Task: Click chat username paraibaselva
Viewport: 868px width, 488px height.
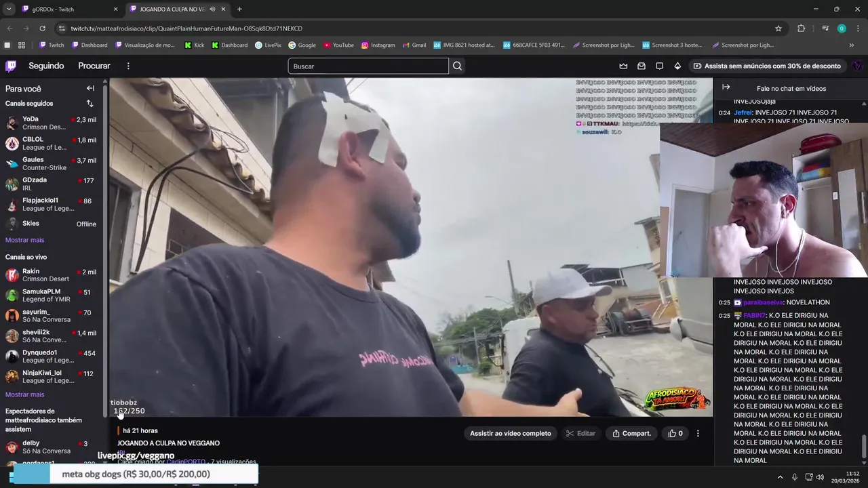Action: [762, 302]
